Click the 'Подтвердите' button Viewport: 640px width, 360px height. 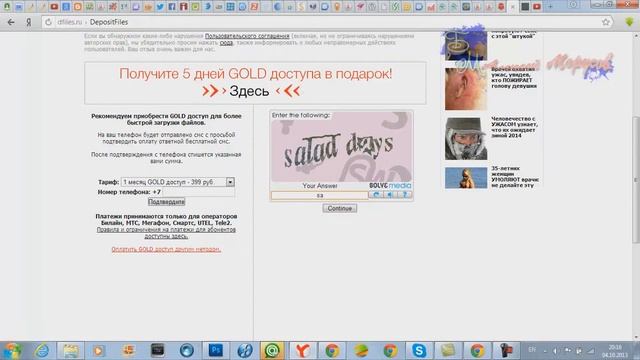coord(166,202)
